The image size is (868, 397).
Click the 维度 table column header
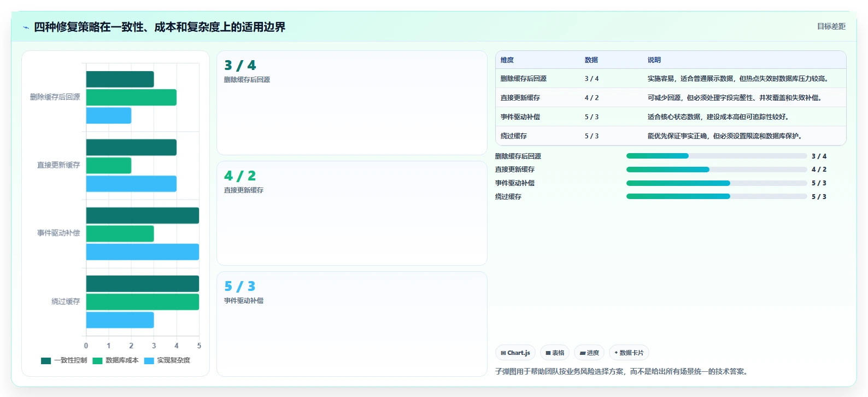click(x=507, y=60)
